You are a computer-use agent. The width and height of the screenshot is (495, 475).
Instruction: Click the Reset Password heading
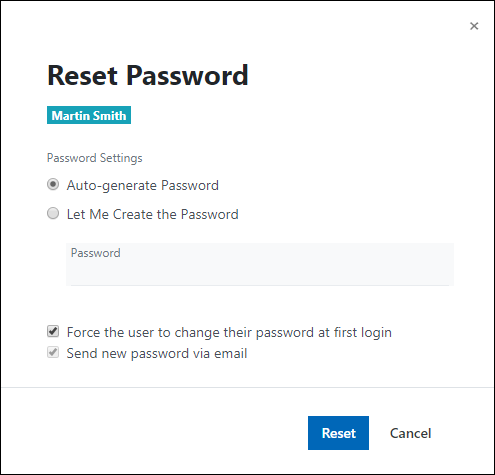click(x=148, y=75)
